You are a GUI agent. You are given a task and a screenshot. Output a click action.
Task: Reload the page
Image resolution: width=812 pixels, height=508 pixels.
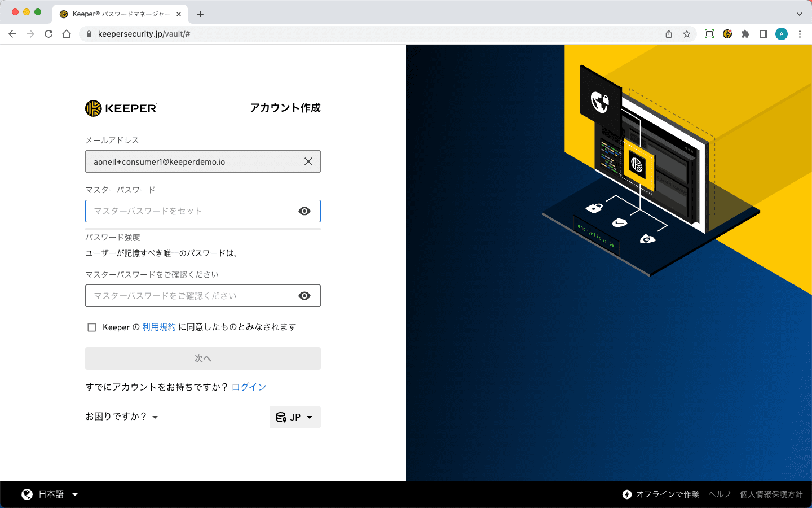[x=48, y=34]
